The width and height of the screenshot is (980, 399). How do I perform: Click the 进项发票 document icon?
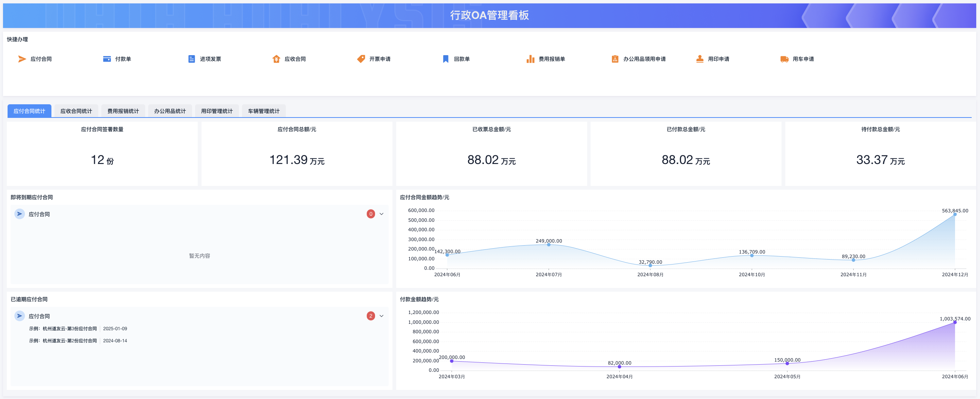(191, 59)
